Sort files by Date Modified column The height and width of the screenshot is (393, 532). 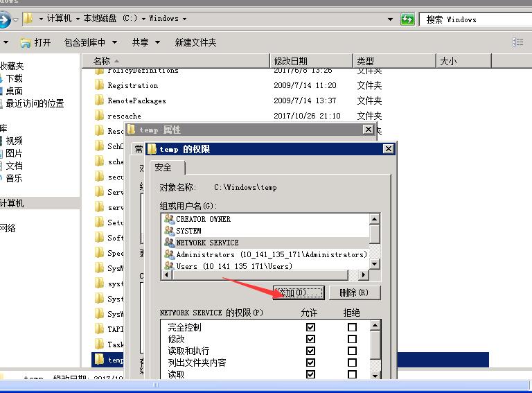[311, 61]
